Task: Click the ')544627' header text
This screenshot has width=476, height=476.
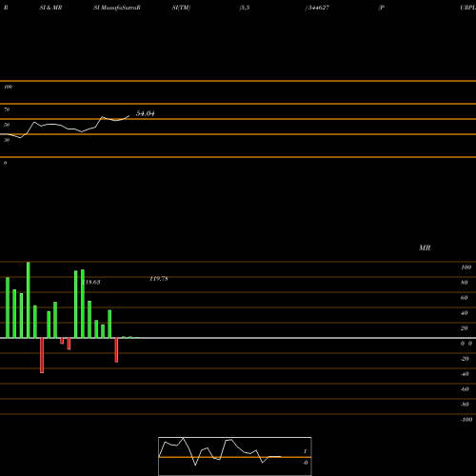Action: 317,8
